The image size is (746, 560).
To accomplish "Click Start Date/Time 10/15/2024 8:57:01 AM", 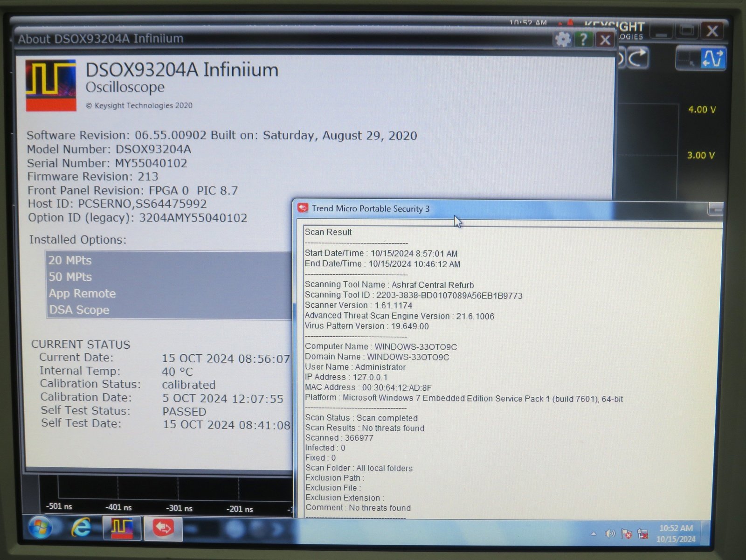I will point(381,253).
